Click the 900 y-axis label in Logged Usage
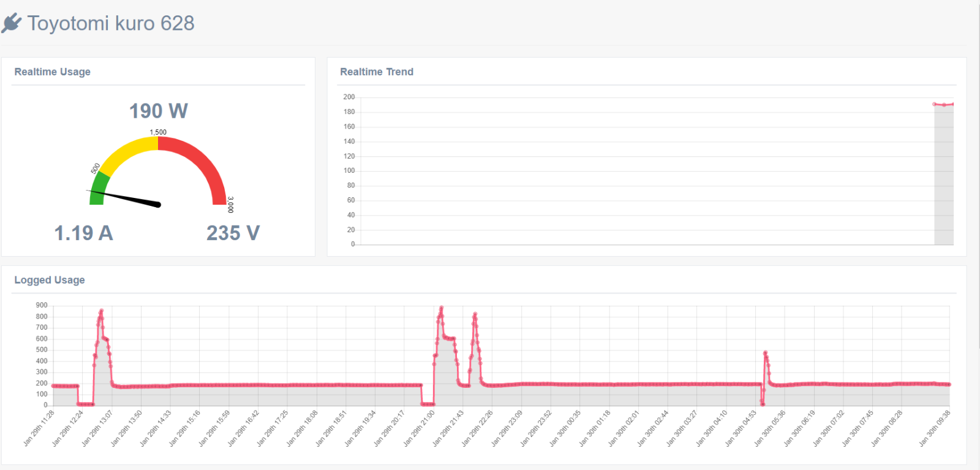 tap(42, 305)
